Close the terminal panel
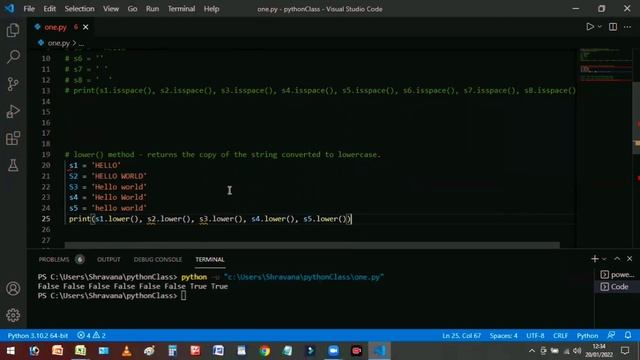This screenshot has width=640, height=360. click(629, 259)
